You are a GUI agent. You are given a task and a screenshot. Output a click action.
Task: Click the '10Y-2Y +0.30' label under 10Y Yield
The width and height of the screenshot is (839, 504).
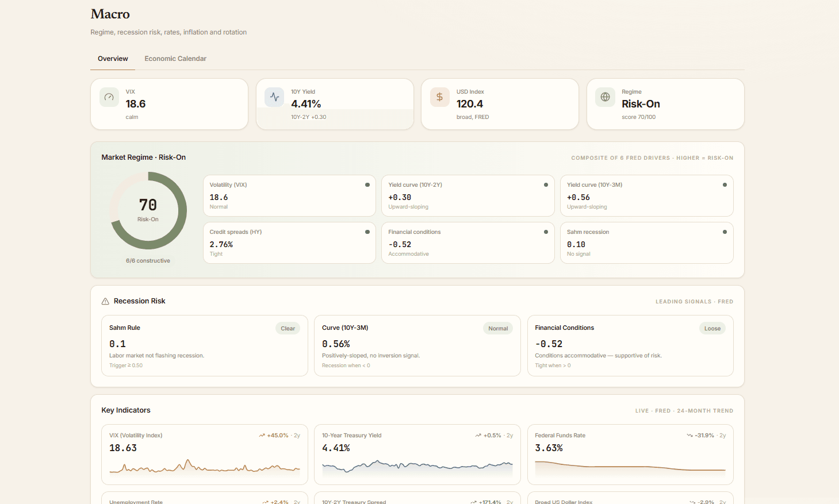(x=308, y=117)
